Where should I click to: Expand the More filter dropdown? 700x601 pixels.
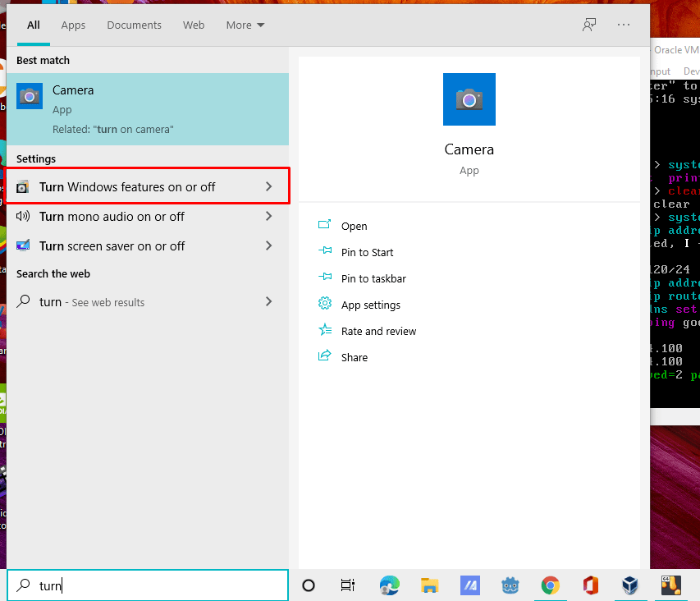[x=245, y=25]
